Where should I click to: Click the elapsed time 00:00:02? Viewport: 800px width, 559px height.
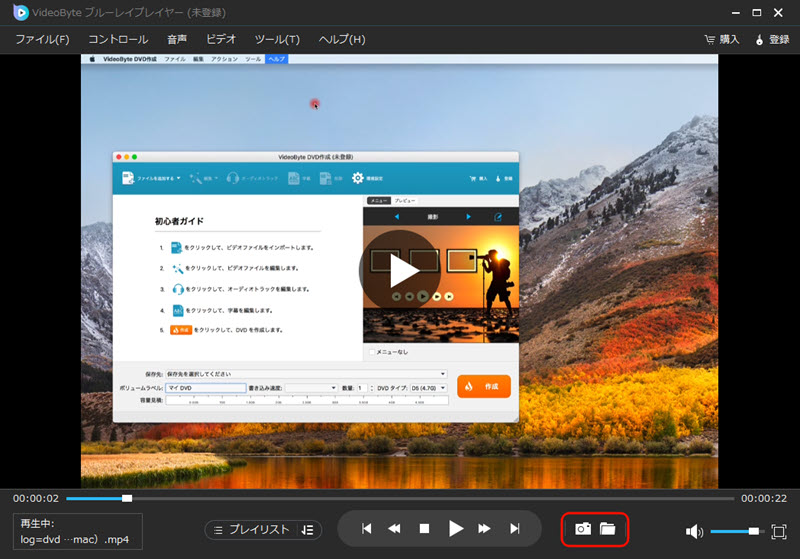[36, 498]
